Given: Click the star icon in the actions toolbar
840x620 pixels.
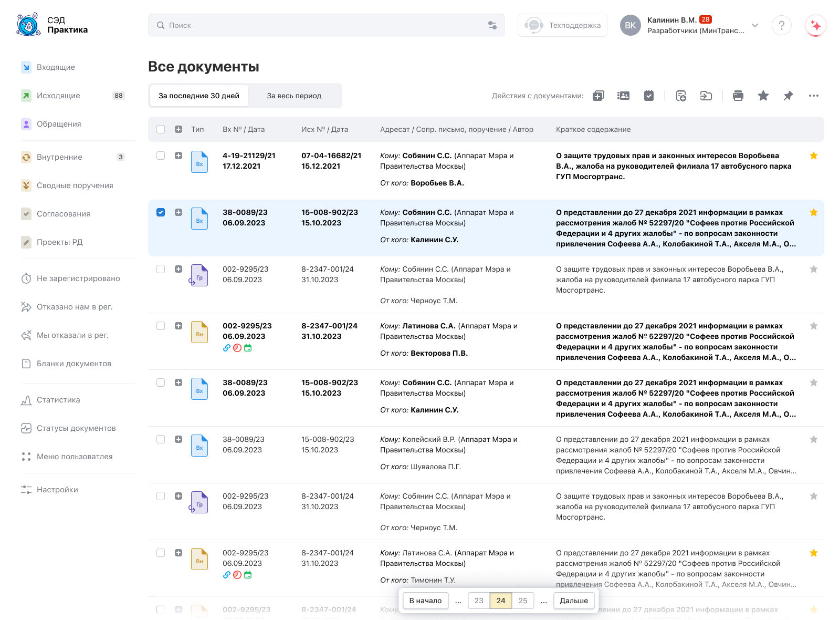Looking at the screenshot, I should (x=763, y=96).
